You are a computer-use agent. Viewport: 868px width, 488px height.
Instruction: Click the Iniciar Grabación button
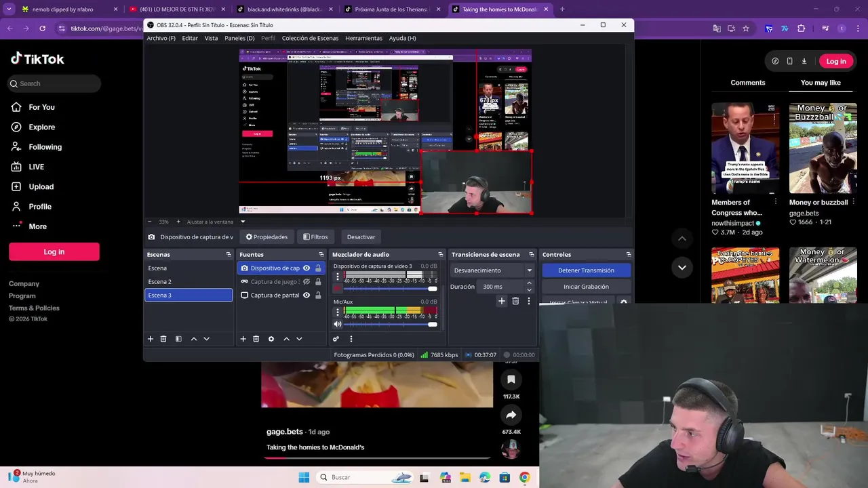[586, 287]
